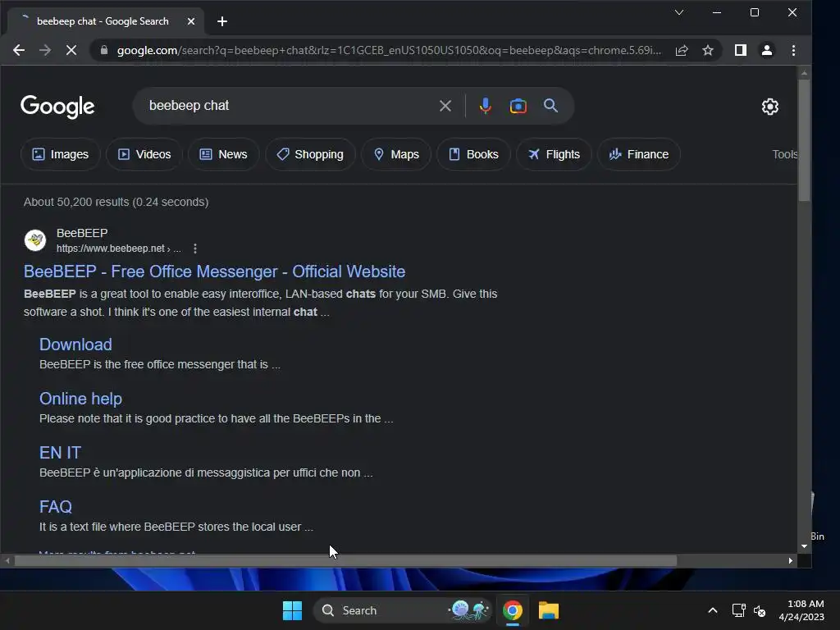Click the scroll left arrow
Viewport: 840px width, 630px height.
click(7, 561)
